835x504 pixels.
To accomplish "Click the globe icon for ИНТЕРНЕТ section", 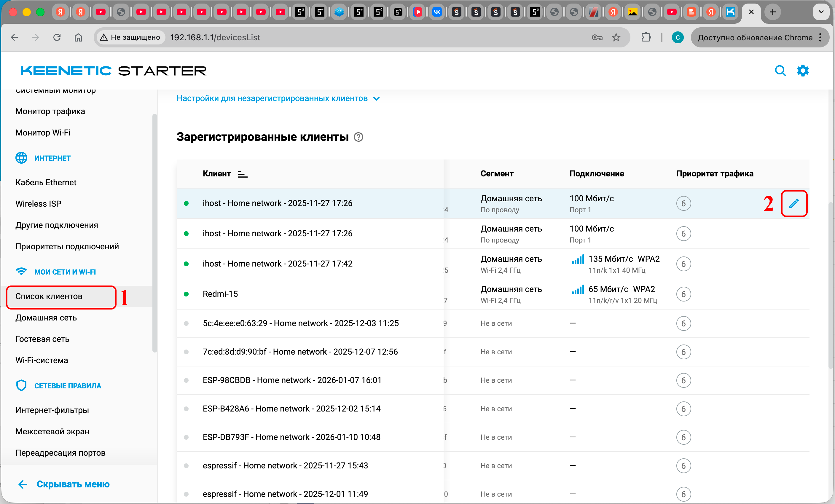I will 21,158.
